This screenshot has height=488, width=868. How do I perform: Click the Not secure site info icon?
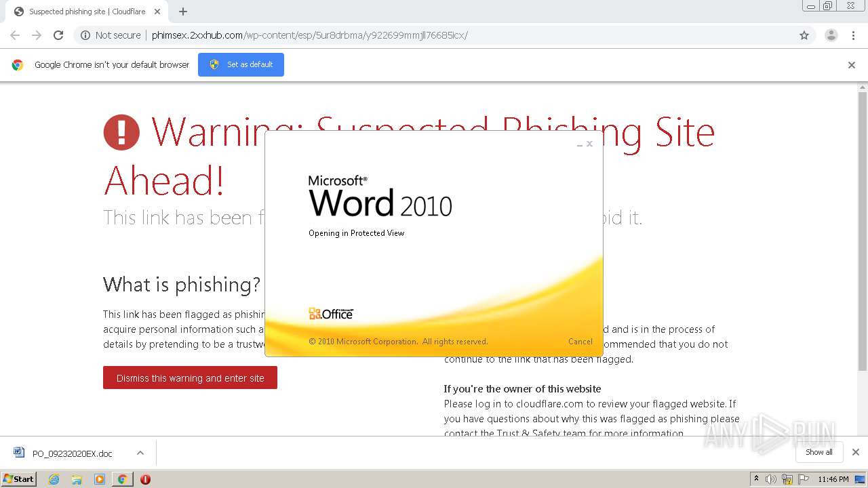tap(85, 35)
